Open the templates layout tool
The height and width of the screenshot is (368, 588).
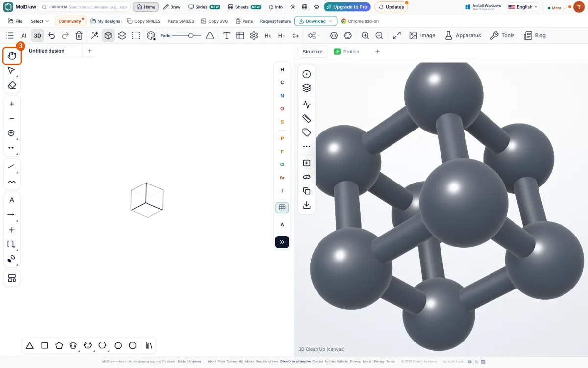point(12,278)
